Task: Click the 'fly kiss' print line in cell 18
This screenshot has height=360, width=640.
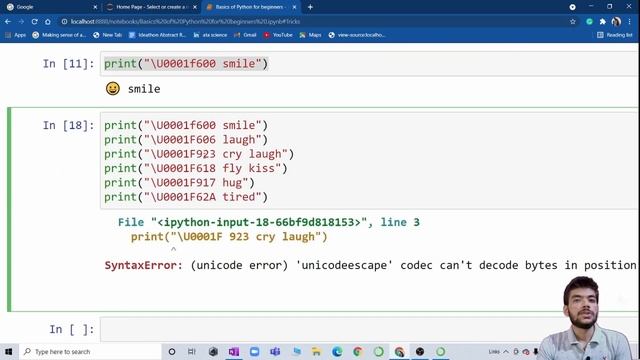Action: point(196,168)
